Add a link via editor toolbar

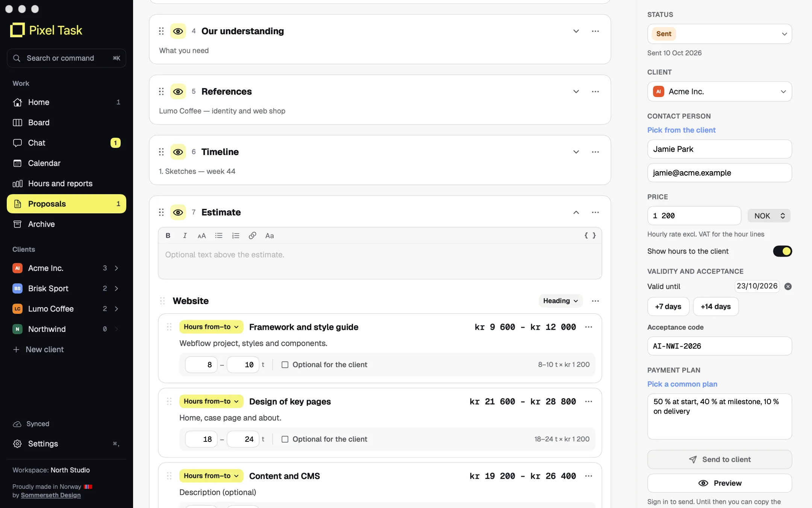(x=253, y=236)
